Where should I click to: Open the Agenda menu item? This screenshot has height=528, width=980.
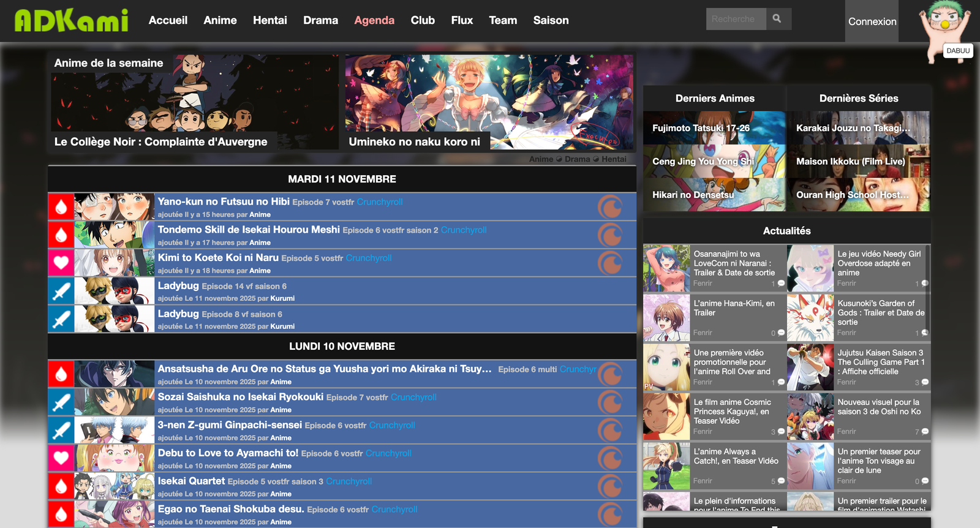pyautogui.click(x=374, y=20)
